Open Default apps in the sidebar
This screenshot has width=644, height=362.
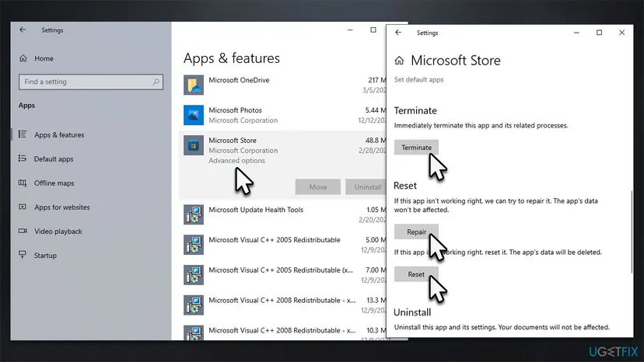(x=54, y=158)
